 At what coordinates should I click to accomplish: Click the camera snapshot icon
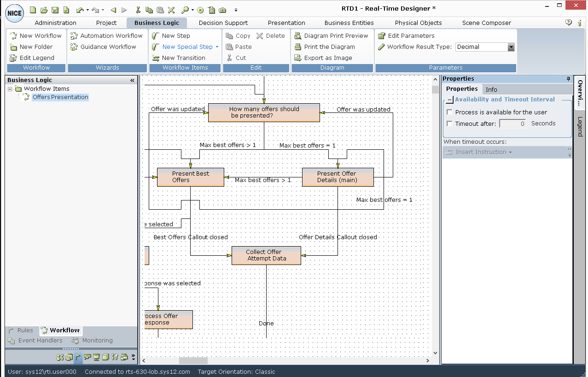click(222, 10)
